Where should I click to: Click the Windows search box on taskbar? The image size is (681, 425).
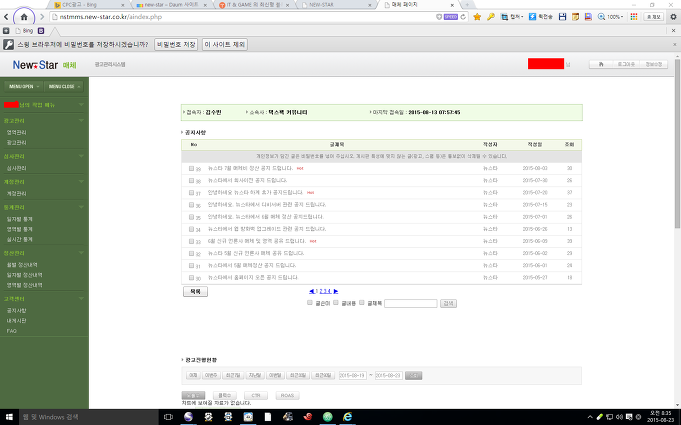point(89,417)
